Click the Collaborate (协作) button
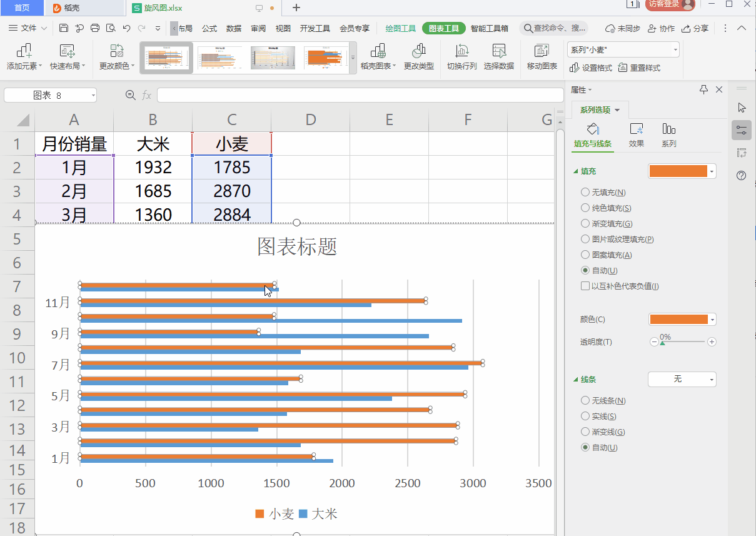Image resolution: width=756 pixels, height=536 pixels. tap(661, 28)
